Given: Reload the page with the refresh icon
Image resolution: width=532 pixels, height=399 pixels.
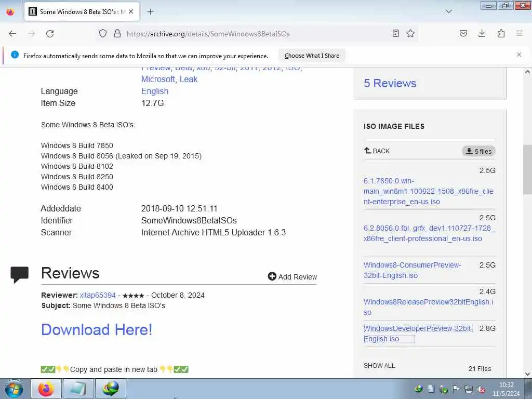Looking at the screenshot, I should click(x=50, y=34).
